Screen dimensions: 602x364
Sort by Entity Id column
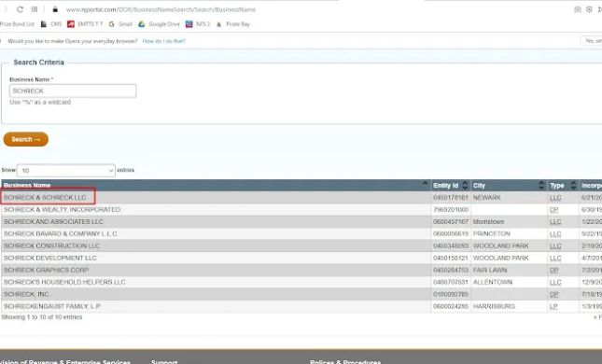click(x=451, y=186)
